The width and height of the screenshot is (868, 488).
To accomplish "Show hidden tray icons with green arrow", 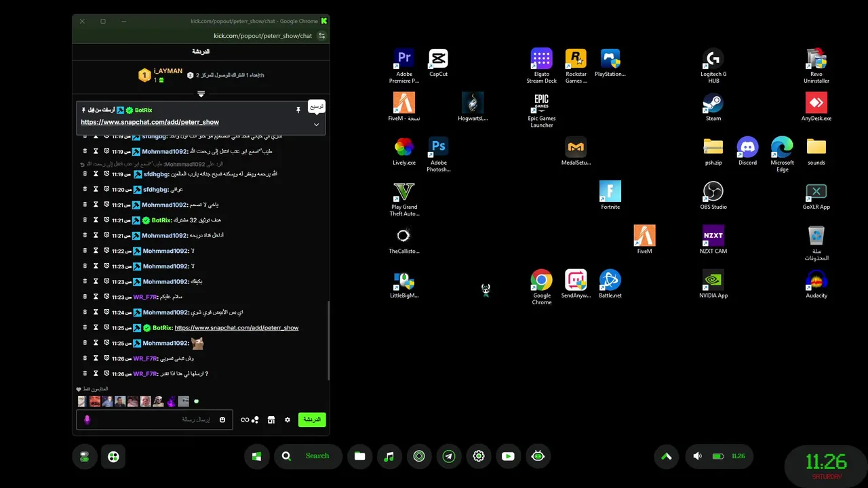I will 667,456.
